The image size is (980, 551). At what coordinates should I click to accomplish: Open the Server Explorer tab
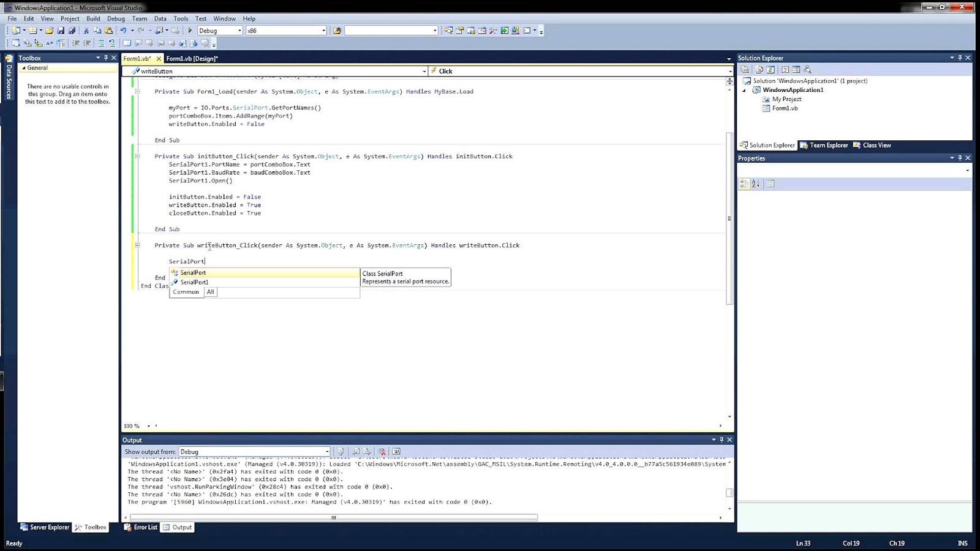click(x=45, y=527)
